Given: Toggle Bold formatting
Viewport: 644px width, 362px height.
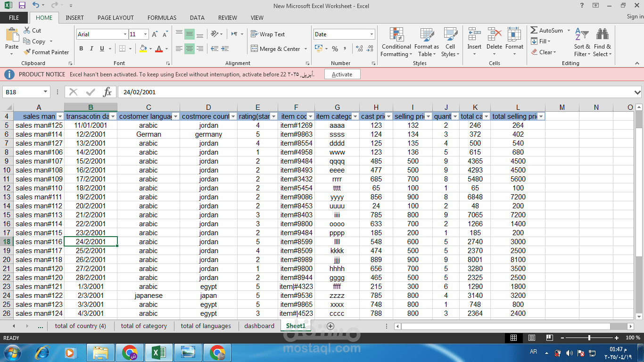Looking at the screenshot, I should pyautogui.click(x=81, y=49).
